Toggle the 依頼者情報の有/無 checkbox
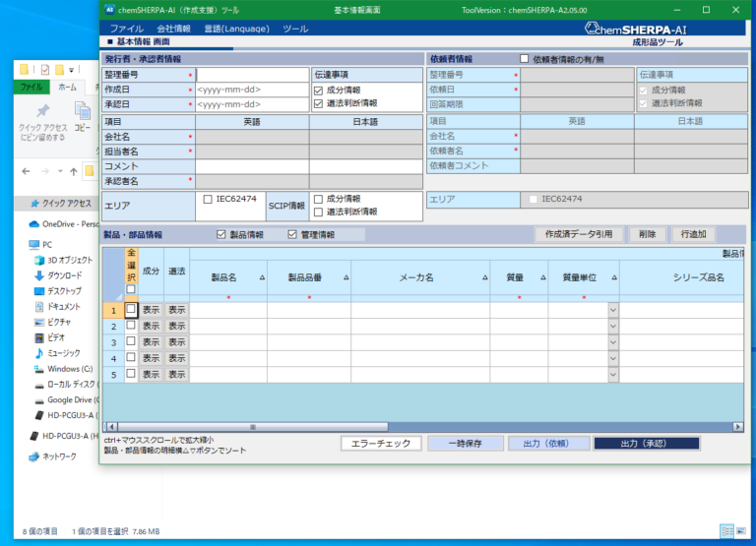 (524, 59)
